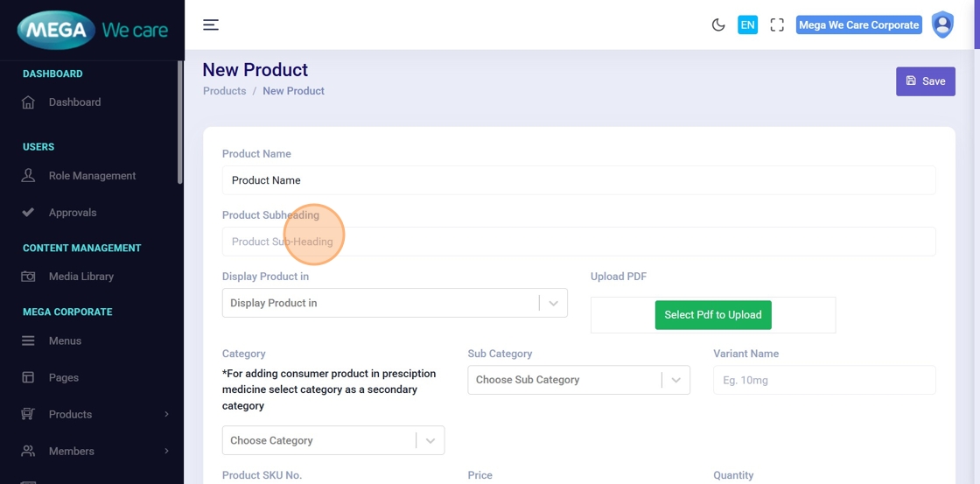Screen dimensions: 980x484
Task: Save the new product
Action: point(925,81)
